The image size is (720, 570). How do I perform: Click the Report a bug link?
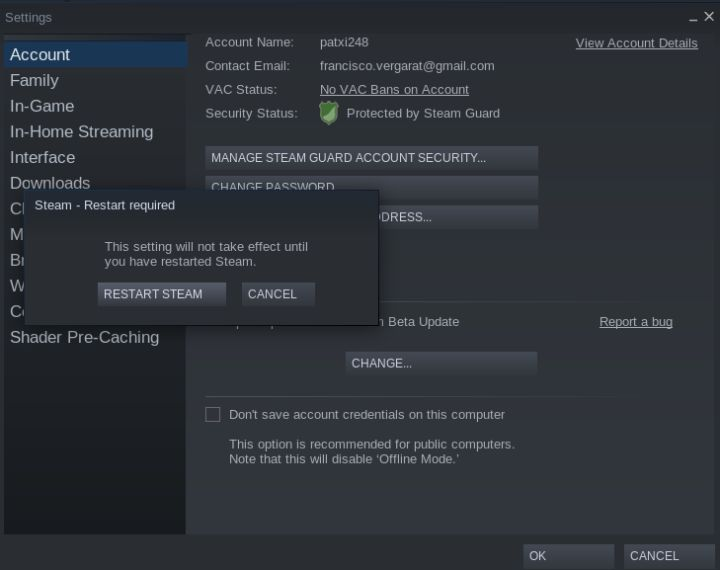click(x=636, y=322)
